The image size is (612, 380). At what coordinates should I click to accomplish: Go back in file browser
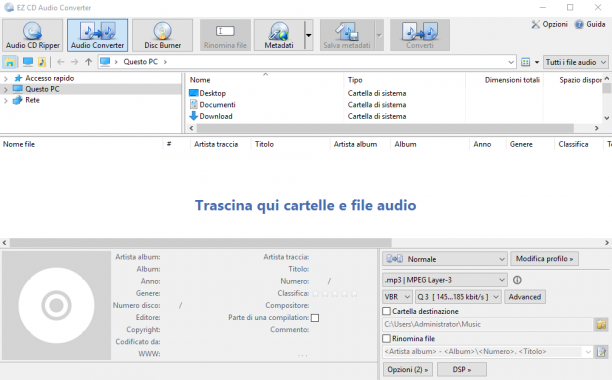click(x=60, y=62)
